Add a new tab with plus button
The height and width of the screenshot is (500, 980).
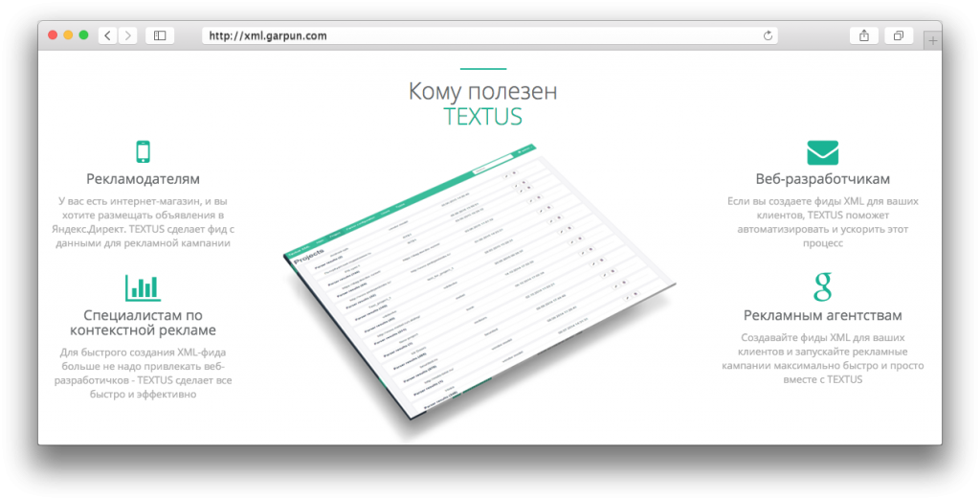[x=932, y=40]
